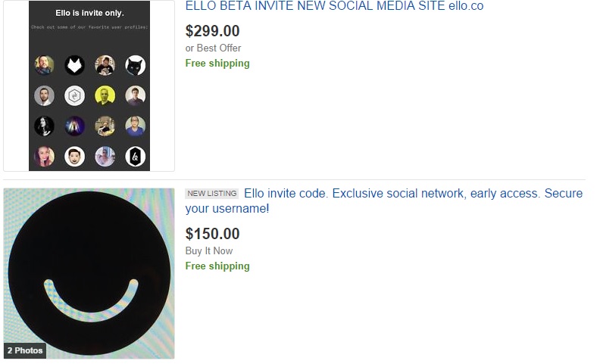This screenshot has width=597, height=364.
Task: Click the 2 Photos badge
Action: pyautogui.click(x=25, y=350)
